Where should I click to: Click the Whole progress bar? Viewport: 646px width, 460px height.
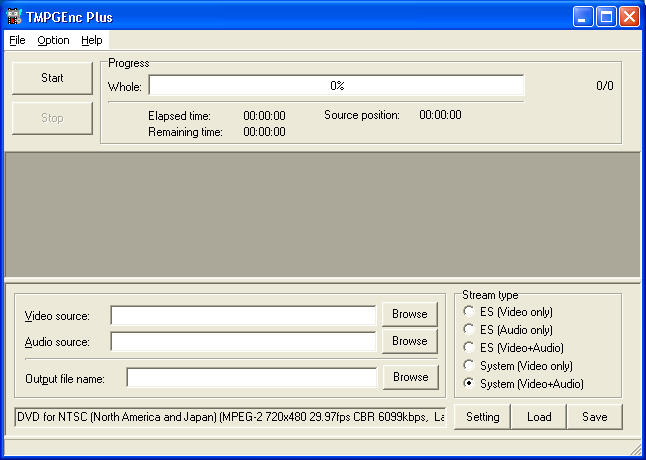[x=336, y=86]
